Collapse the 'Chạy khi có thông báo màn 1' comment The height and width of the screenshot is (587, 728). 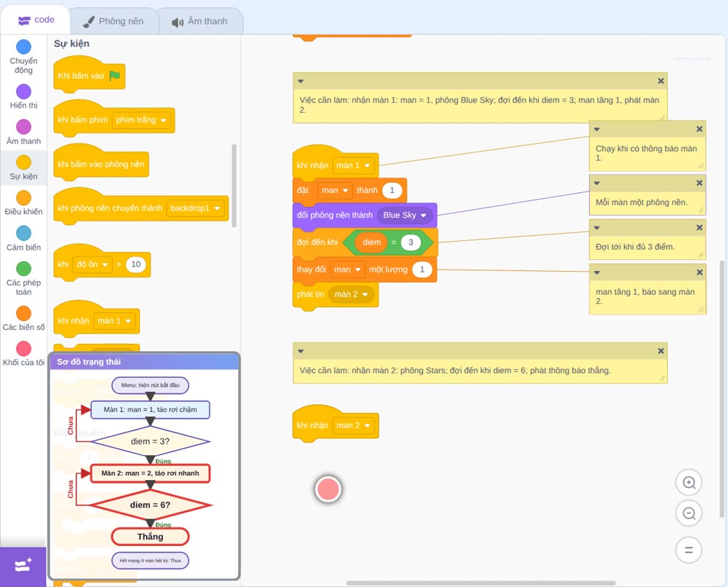point(597,130)
